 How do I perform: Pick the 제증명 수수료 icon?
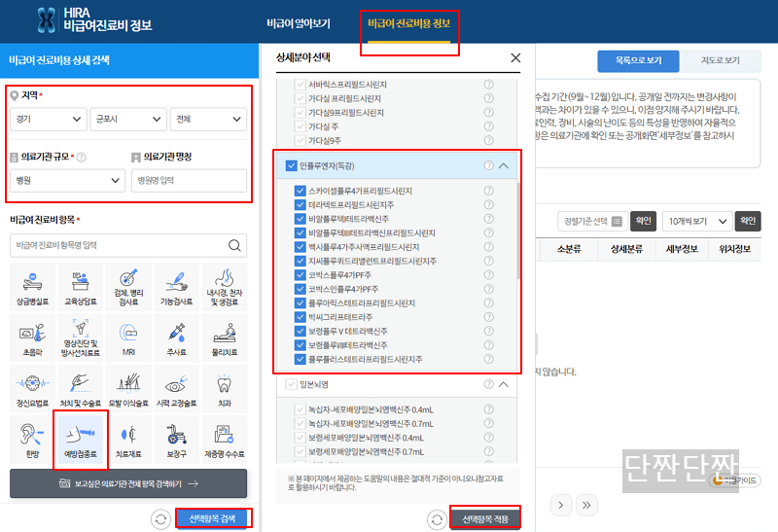(225, 440)
